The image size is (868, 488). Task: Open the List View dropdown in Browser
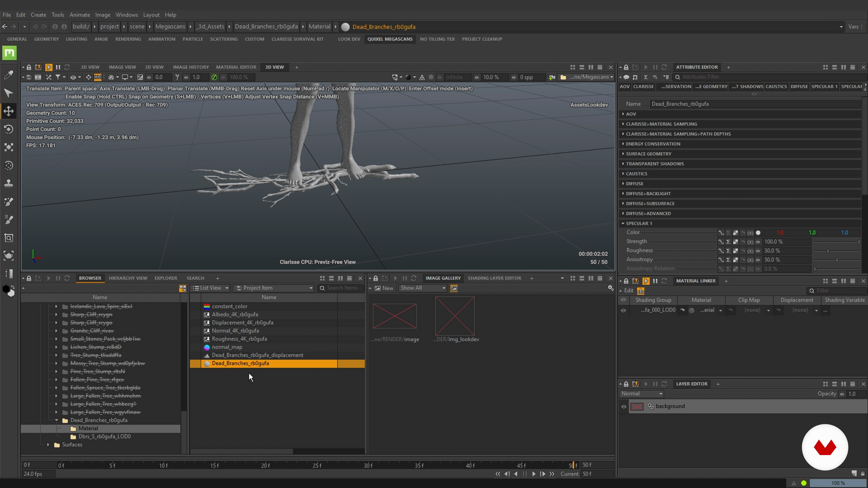[211, 288]
